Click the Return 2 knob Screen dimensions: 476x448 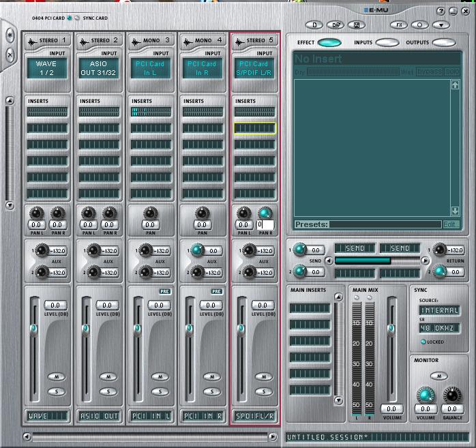(440, 271)
